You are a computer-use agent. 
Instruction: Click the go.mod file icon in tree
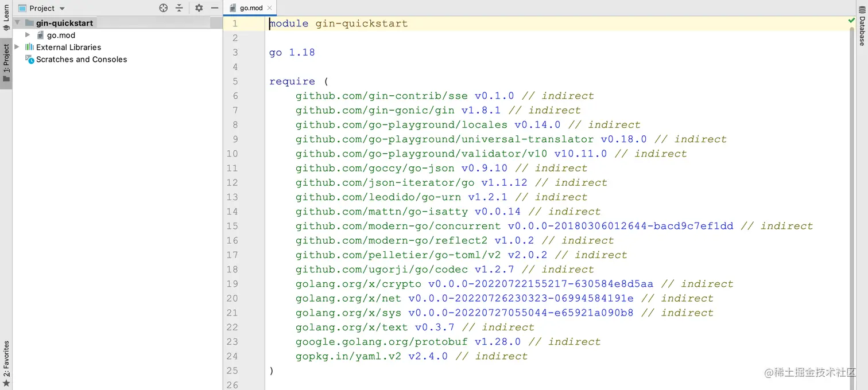[x=40, y=35]
